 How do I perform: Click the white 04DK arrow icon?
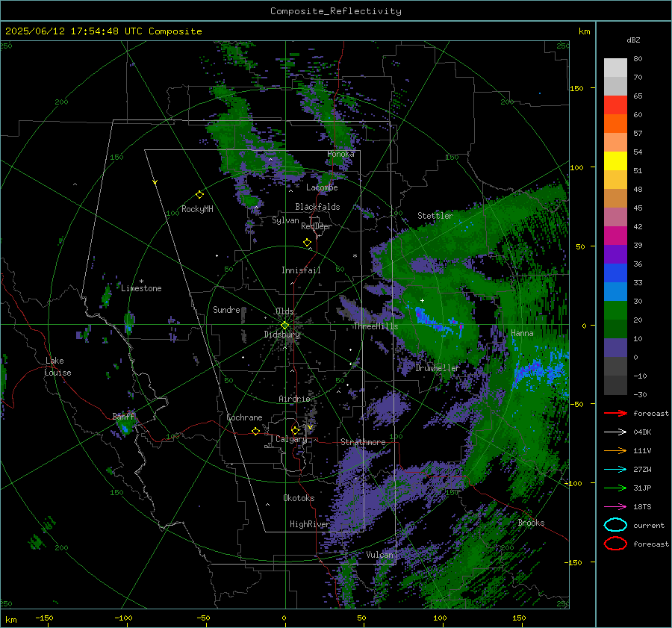click(x=615, y=432)
